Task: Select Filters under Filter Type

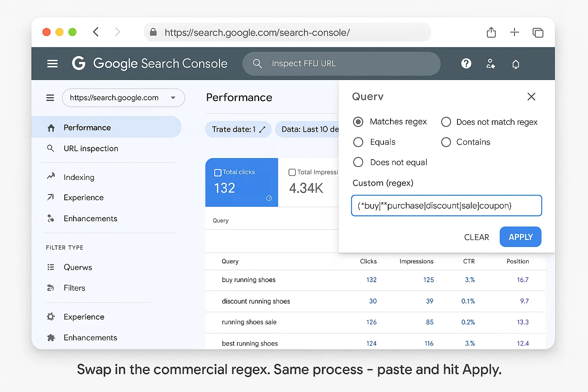Action: pos(74,287)
